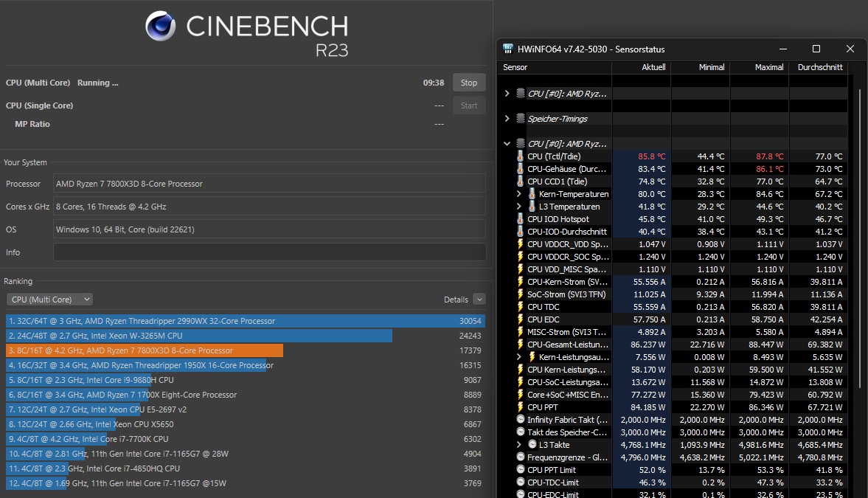Image resolution: width=868 pixels, height=498 pixels.
Task: Click lightning icon of MISC-Strom row
Action: click(x=521, y=332)
